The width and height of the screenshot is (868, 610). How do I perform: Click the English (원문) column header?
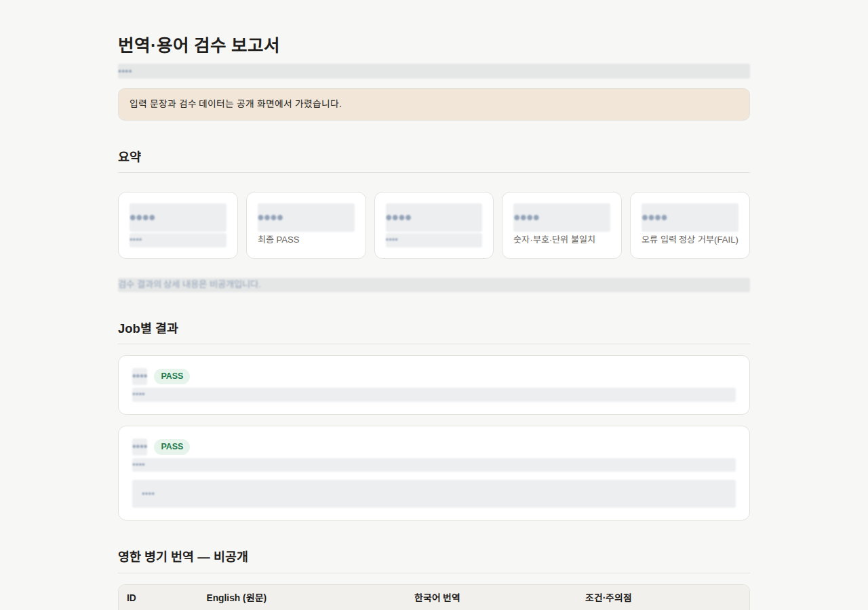(x=237, y=598)
